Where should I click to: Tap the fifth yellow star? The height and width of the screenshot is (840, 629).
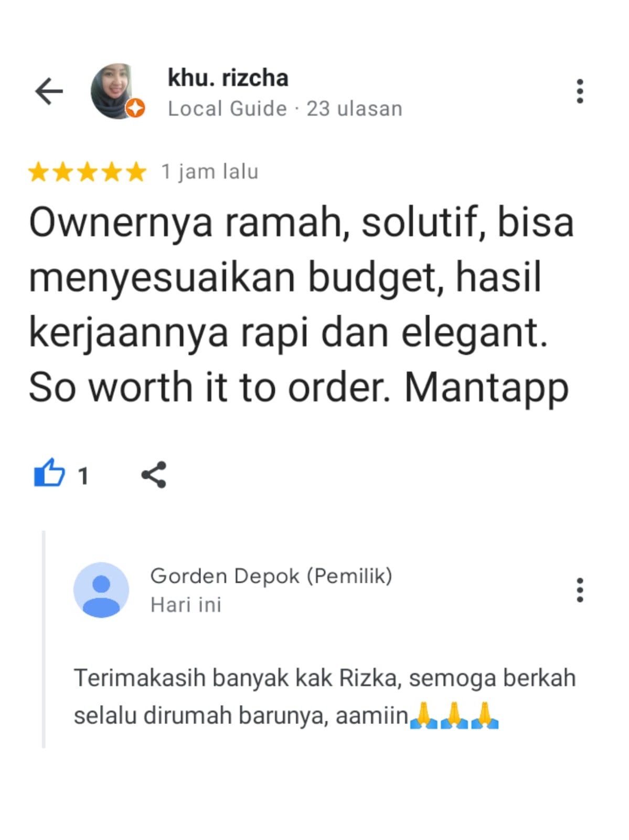(137, 172)
